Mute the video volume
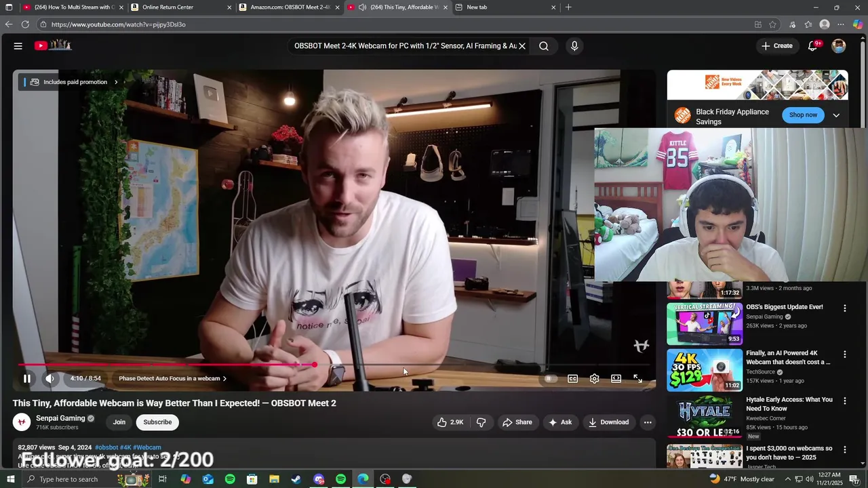This screenshot has width=868, height=488. [x=50, y=379]
